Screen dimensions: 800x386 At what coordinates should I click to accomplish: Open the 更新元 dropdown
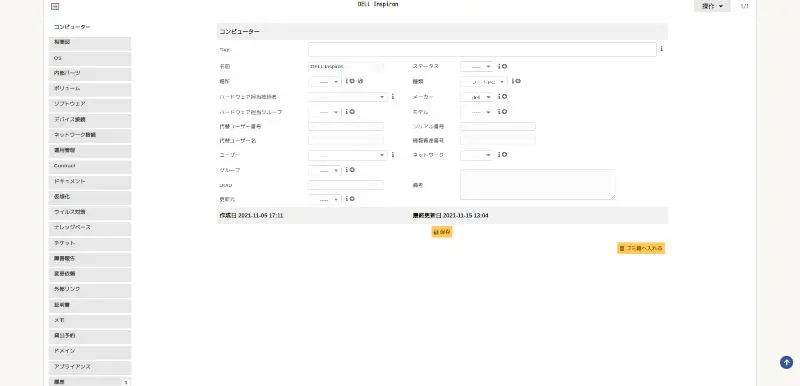325,199
